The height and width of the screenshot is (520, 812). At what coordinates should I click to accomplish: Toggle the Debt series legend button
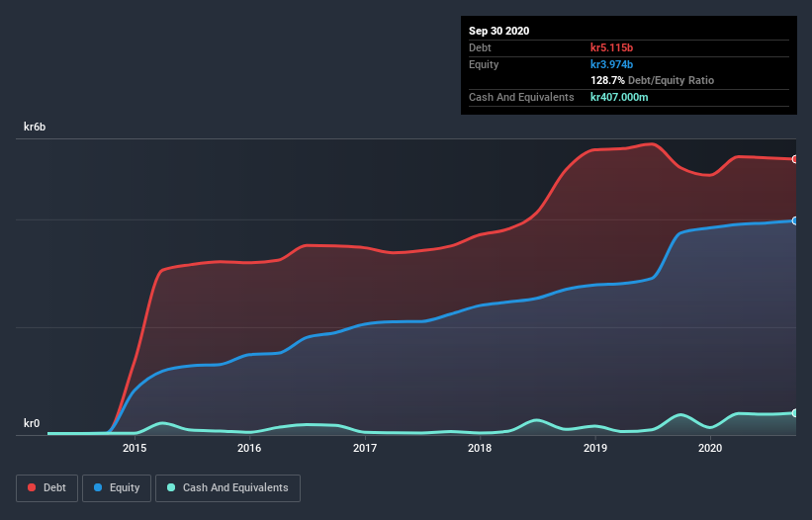(46, 488)
